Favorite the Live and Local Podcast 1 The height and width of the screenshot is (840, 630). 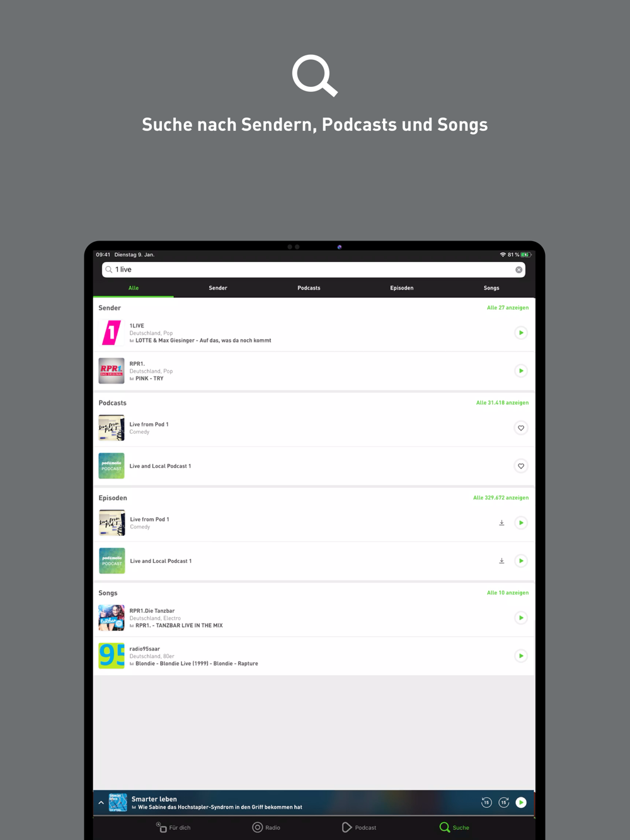(x=521, y=466)
